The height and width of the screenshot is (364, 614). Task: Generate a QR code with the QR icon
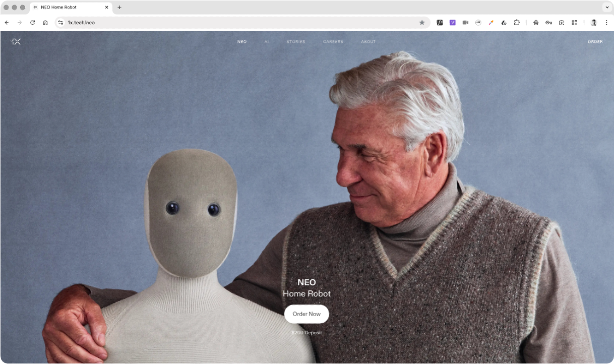tap(574, 23)
